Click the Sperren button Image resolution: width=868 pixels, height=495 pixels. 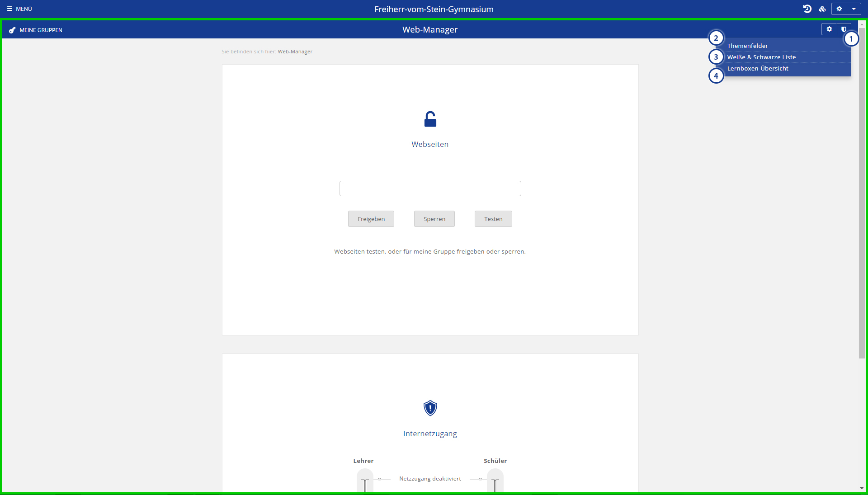(x=434, y=219)
